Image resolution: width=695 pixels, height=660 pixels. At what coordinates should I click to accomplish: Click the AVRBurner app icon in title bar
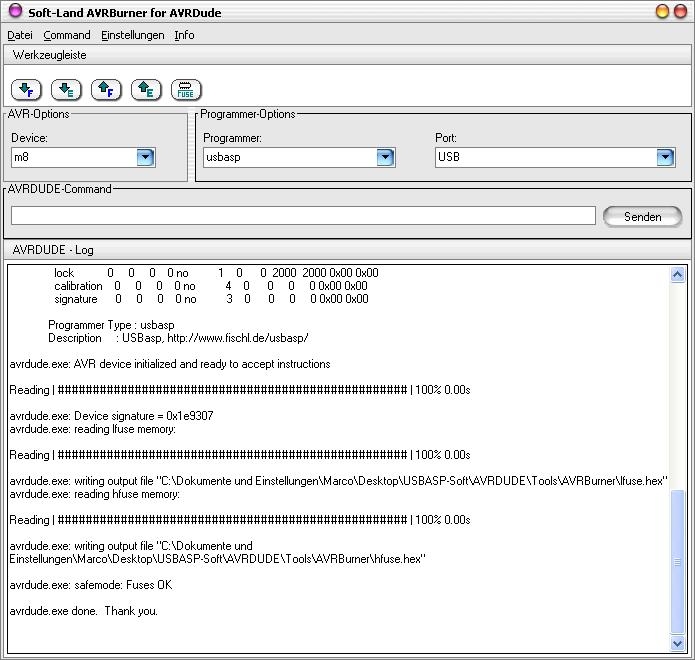(x=15, y=12)
